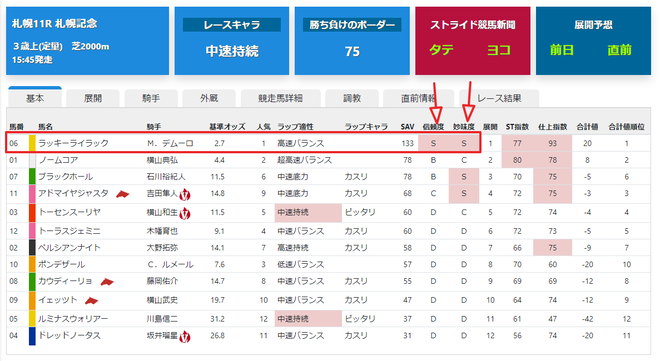Viewport: 660px width, 361px height.
Task: Click 仕上指数 value 93
Action: click(553, 143)
